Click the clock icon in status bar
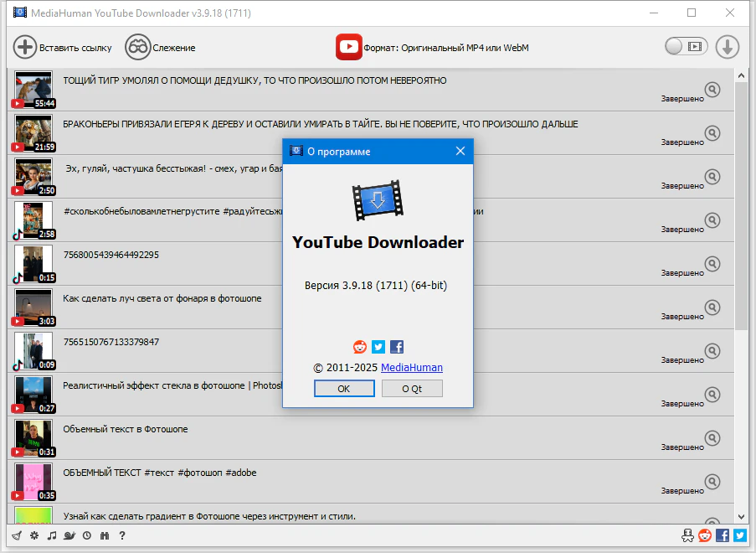756x553 pixels. 87,535
